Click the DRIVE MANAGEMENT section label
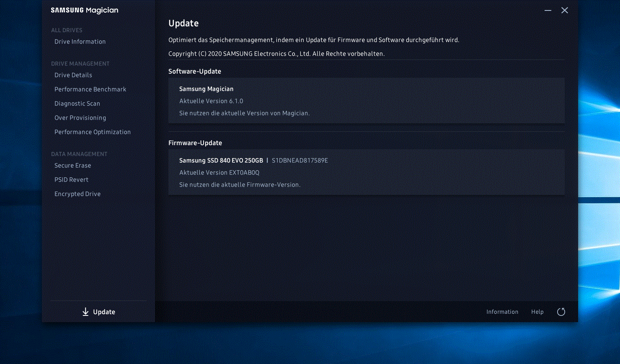 tap(80, 64)
